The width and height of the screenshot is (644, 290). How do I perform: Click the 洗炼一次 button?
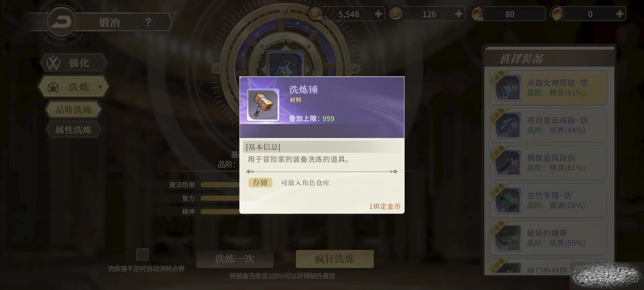(x=235, y=259)
